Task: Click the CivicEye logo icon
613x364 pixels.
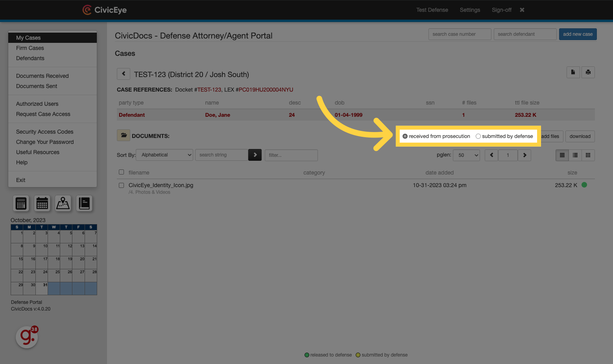Action: (x=87, y=10)
